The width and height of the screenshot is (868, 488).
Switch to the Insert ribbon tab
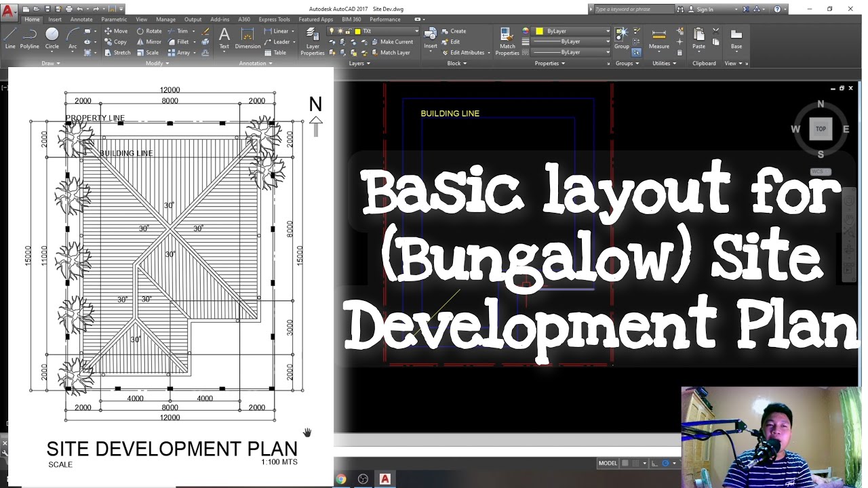pyautogui.click(x=55, y=20)
